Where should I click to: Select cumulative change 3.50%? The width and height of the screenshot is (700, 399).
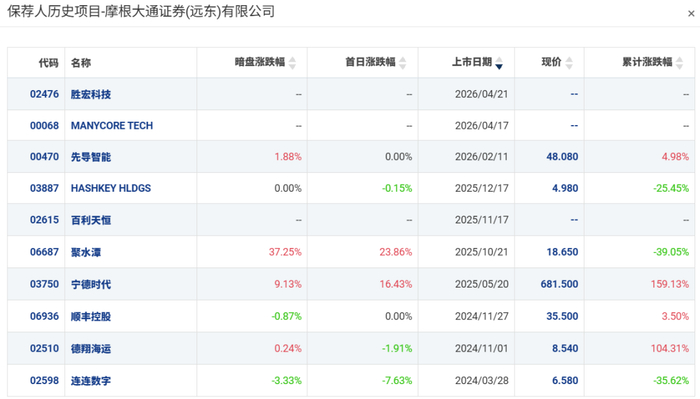(675, 316)
